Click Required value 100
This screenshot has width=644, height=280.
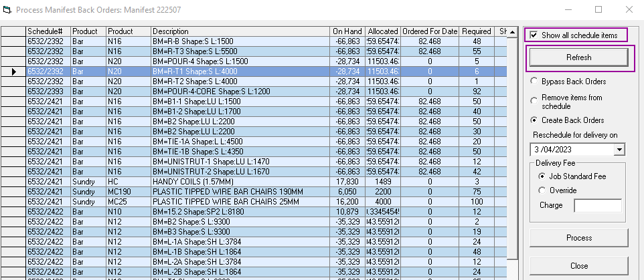point(477,202)
